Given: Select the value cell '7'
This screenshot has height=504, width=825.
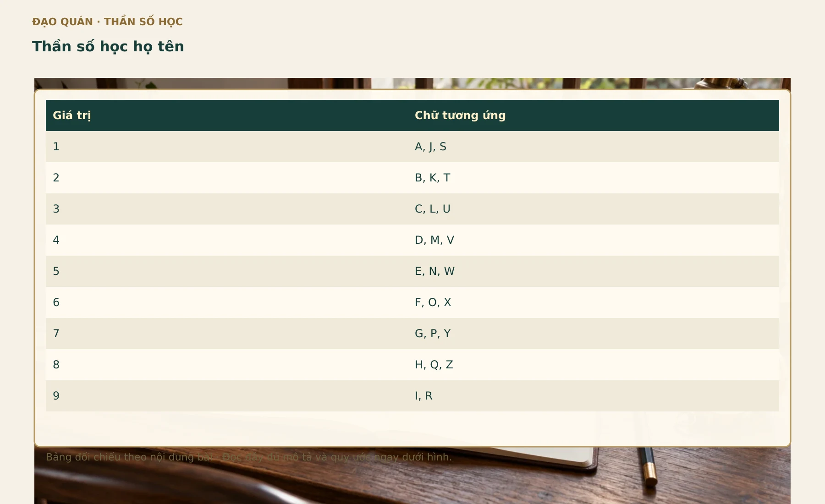Looking at the screenshot, I should (x=227, y=334).
